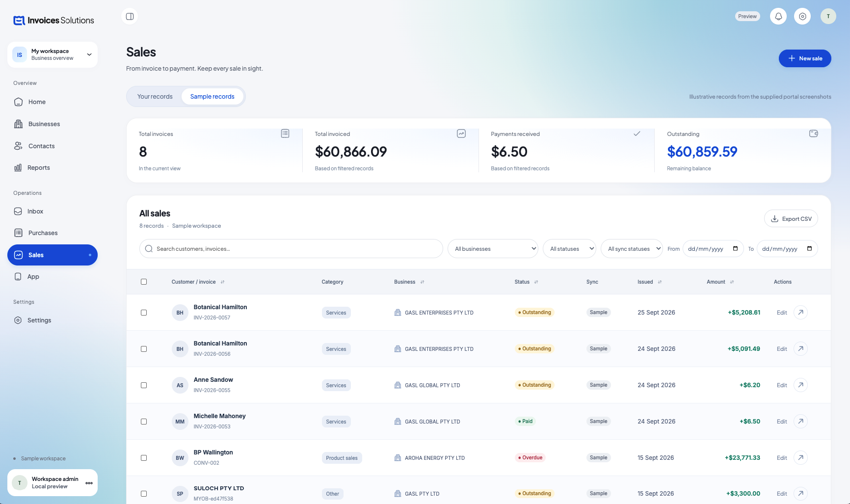This screenshot has width=850, height=504.
Task: Check the INV-2026-0057 row checkbox
Action: (x=144, y=313)
